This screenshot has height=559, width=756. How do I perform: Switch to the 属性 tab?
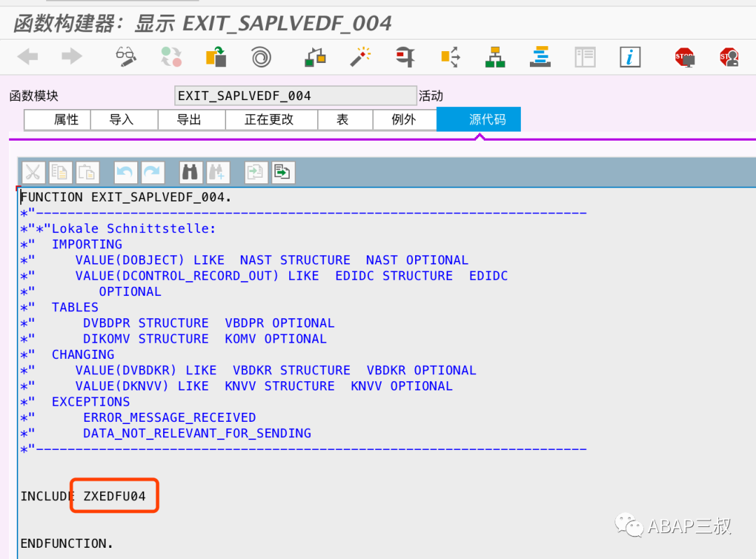click(x=57, y=120)
